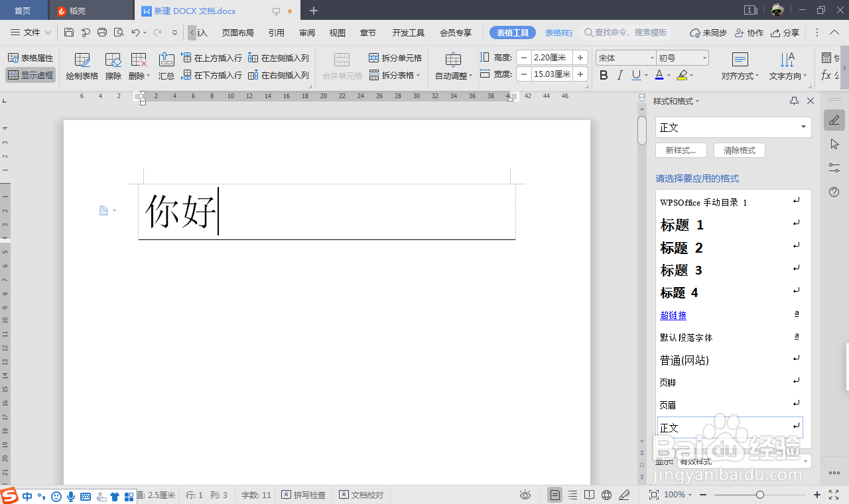Switch to 视图 tab

click(x=338, y=32)
